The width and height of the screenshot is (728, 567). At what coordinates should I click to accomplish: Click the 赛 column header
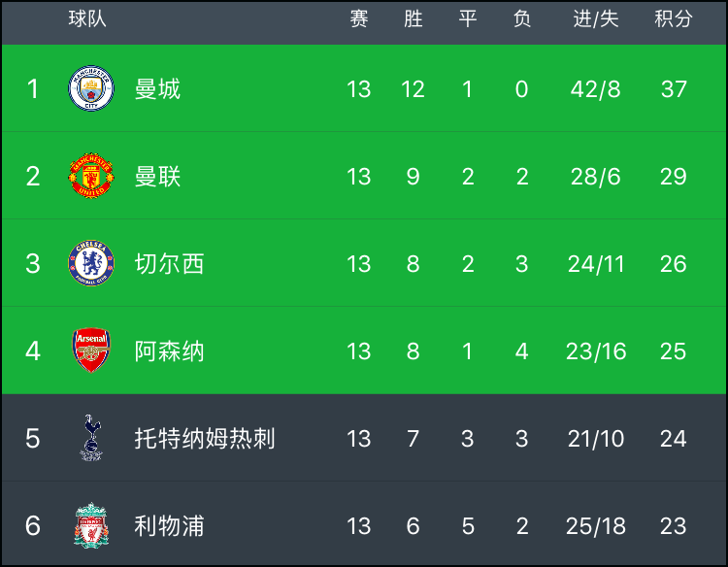click(x=359, y=19)
